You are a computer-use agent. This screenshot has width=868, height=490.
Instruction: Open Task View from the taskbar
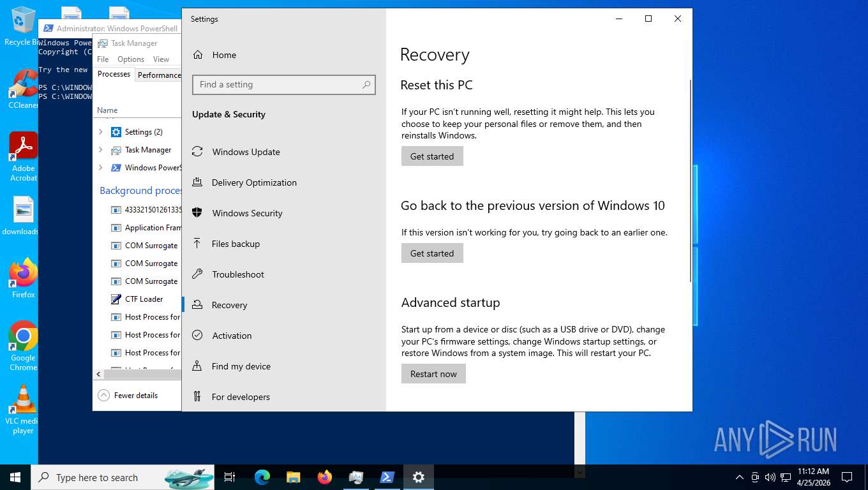230,477
